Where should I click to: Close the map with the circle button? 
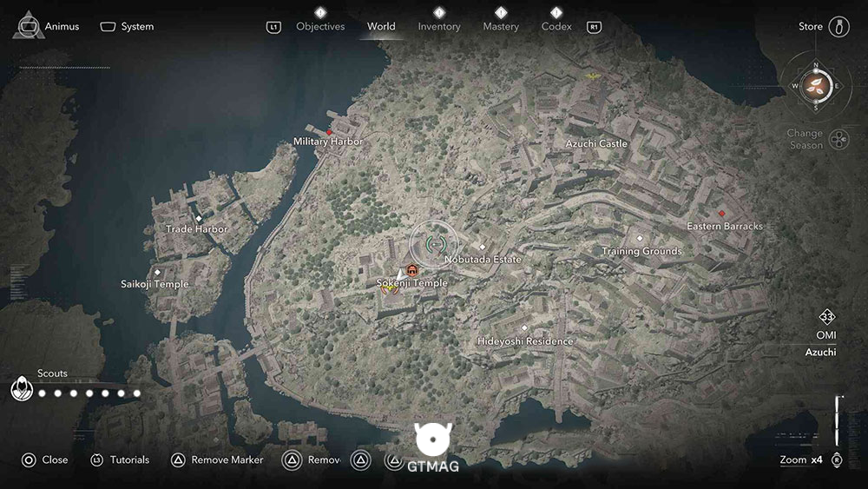[45, 459]
